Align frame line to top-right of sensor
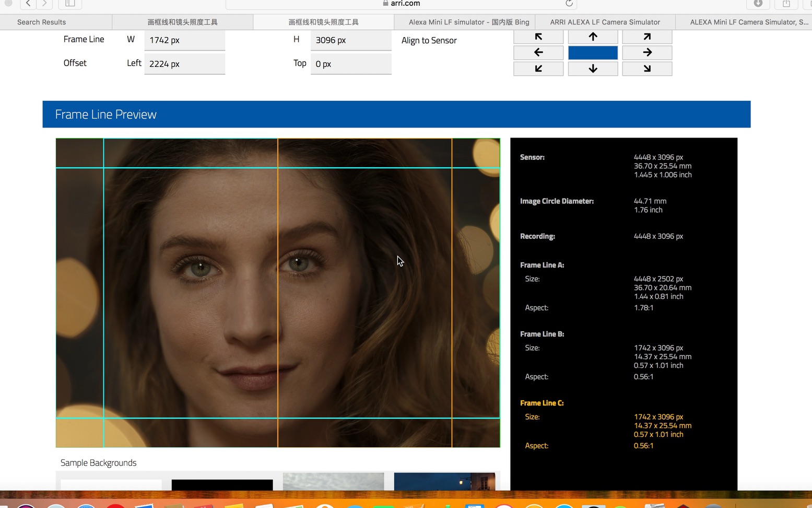The height and width of the screenshot is (508, 812). point(647,37)
